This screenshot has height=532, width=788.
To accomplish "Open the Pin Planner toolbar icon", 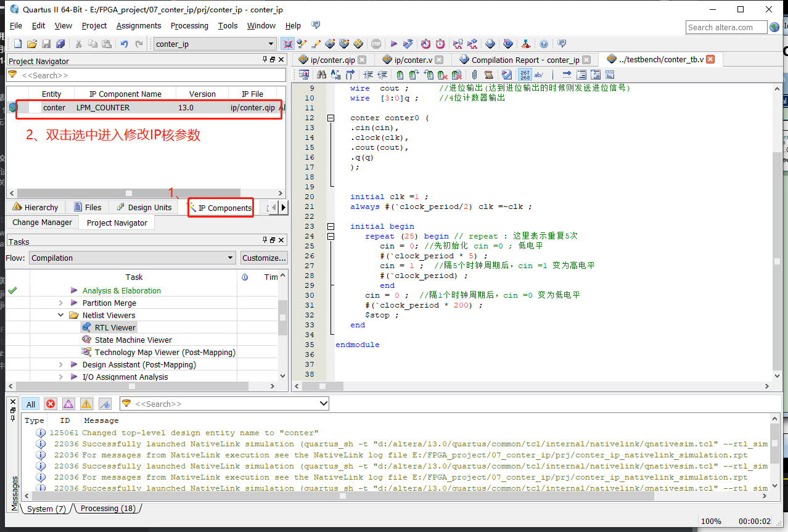I will (x=358, y=43).
